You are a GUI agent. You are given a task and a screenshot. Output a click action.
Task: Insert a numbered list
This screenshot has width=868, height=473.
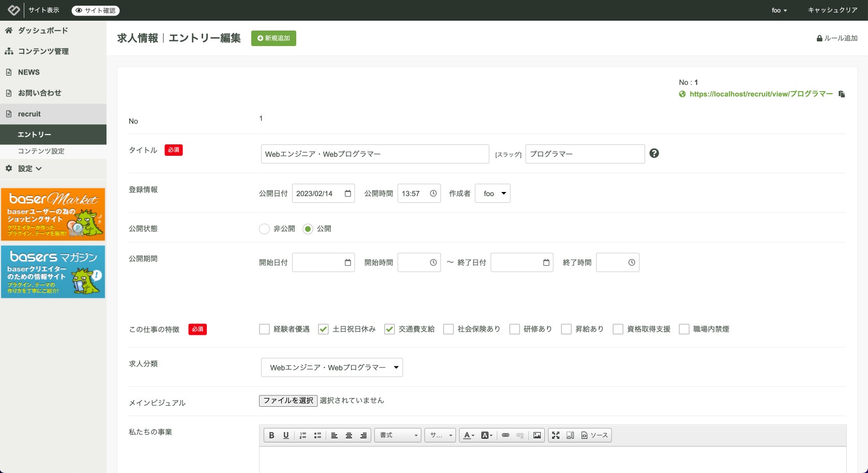303,435
